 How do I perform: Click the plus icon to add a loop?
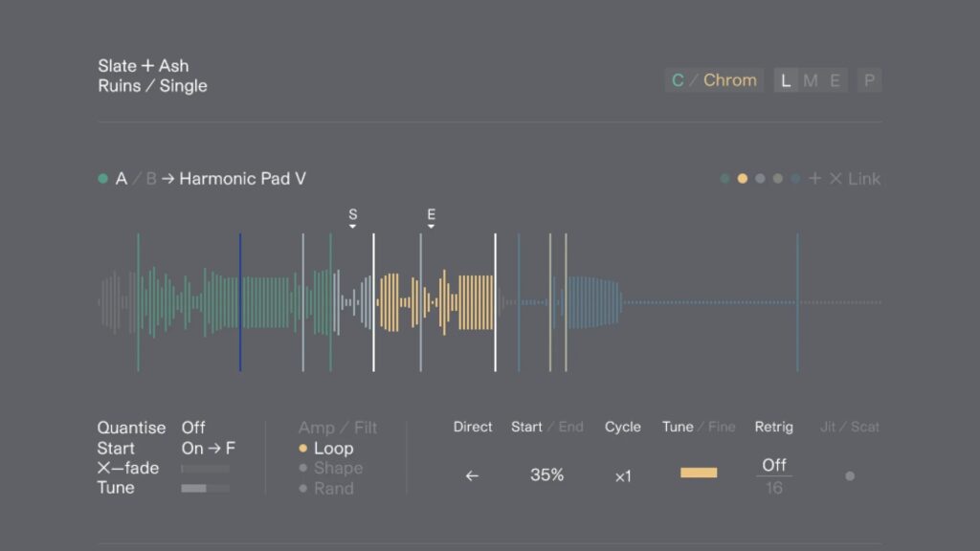coord(814,179)
